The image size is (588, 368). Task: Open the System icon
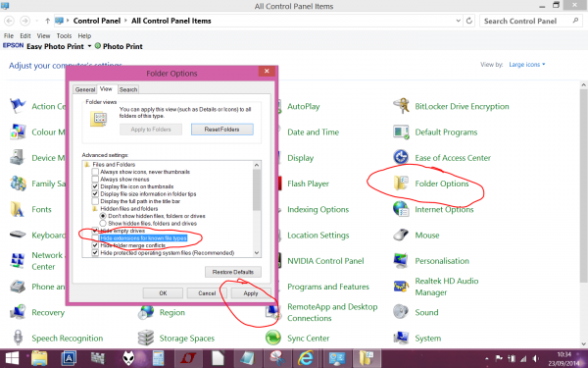[x=401, y=338]
